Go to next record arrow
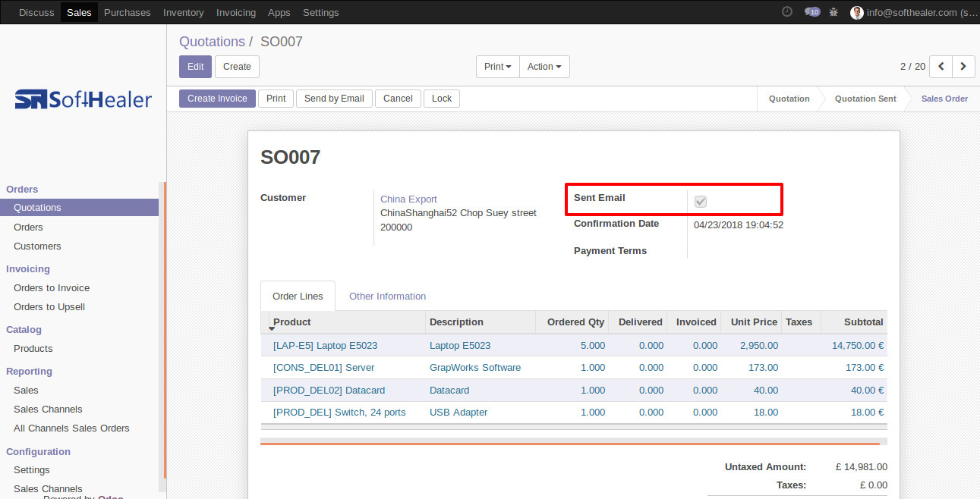Viewport: 980px width, 499px height. coord(963,67)
